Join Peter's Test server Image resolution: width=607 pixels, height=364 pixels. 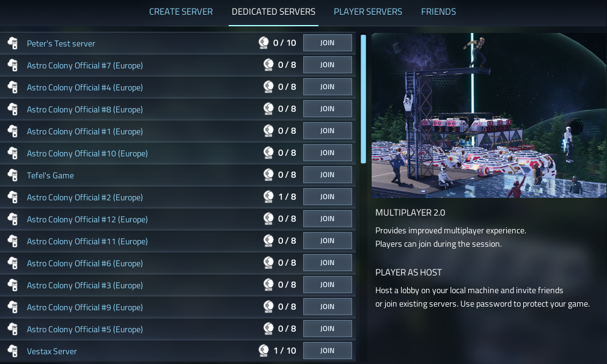328,43
